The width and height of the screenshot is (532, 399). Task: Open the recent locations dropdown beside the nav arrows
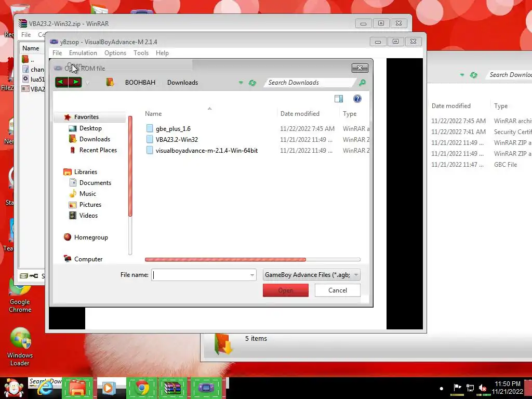pos(87,83)
